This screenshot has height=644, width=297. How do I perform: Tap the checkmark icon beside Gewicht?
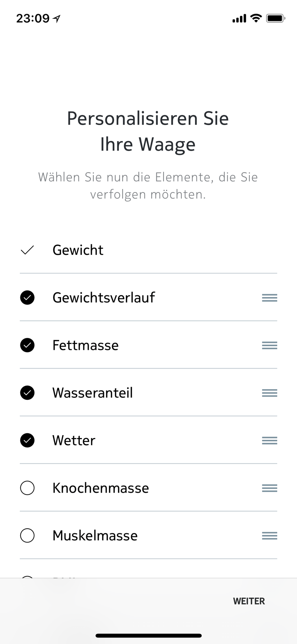click(27, 250)
